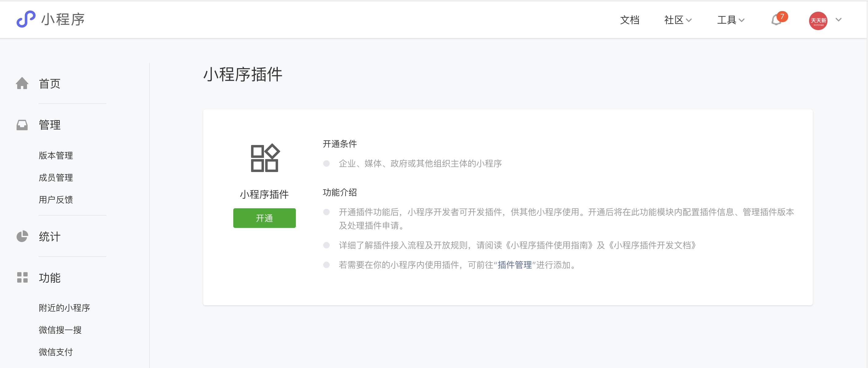Click the green 开通 button
The width and height of the screenshot is (868, 368).
tap(264, 218)
